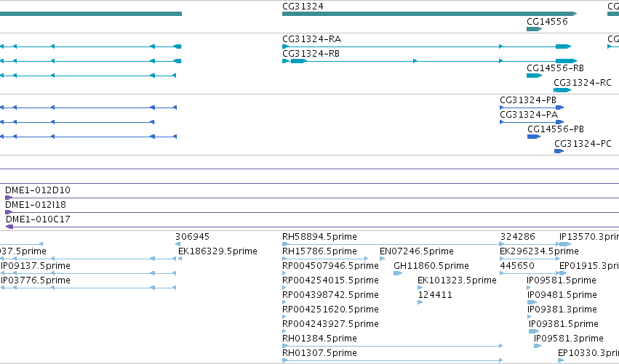Image resolution: width=619 pixels, height=364 pixels.
Task: Click the RH58894.5prime EST label
Action: [319, 237]
